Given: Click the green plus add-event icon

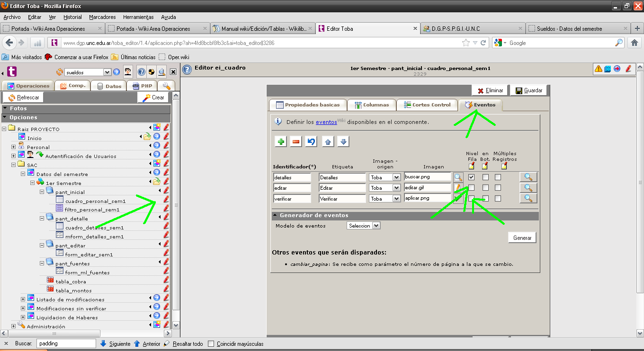Looking at the screenshot, I should 281,141.
